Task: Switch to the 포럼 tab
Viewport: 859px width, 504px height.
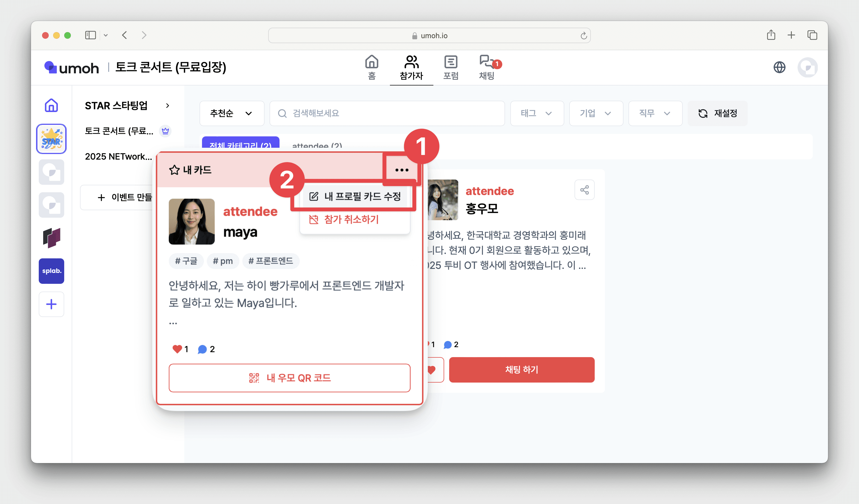Action: pos(451,67)
